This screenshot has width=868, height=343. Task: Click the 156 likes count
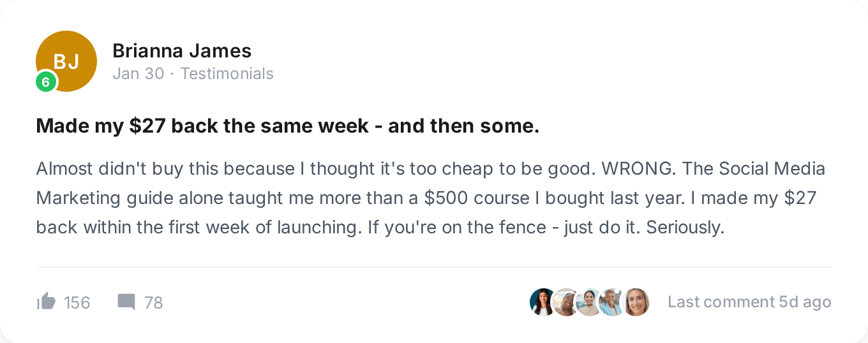(x=77, y=302)
